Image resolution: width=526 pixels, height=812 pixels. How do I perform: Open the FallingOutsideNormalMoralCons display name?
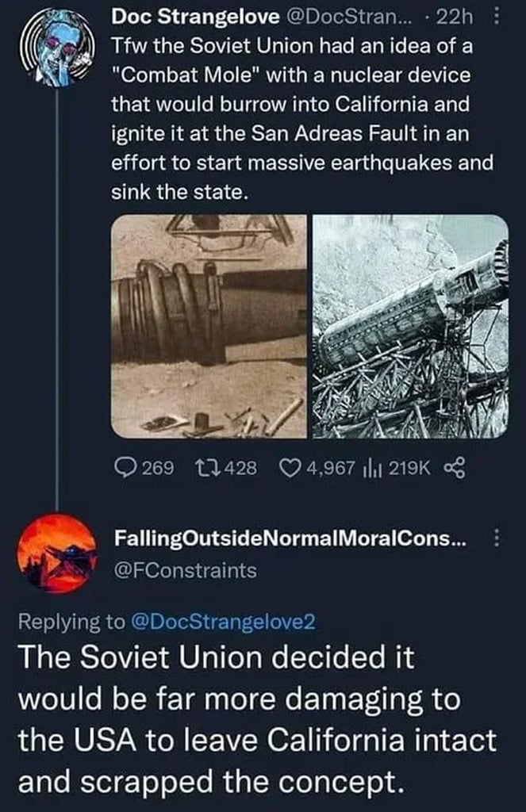coord(290,539)
